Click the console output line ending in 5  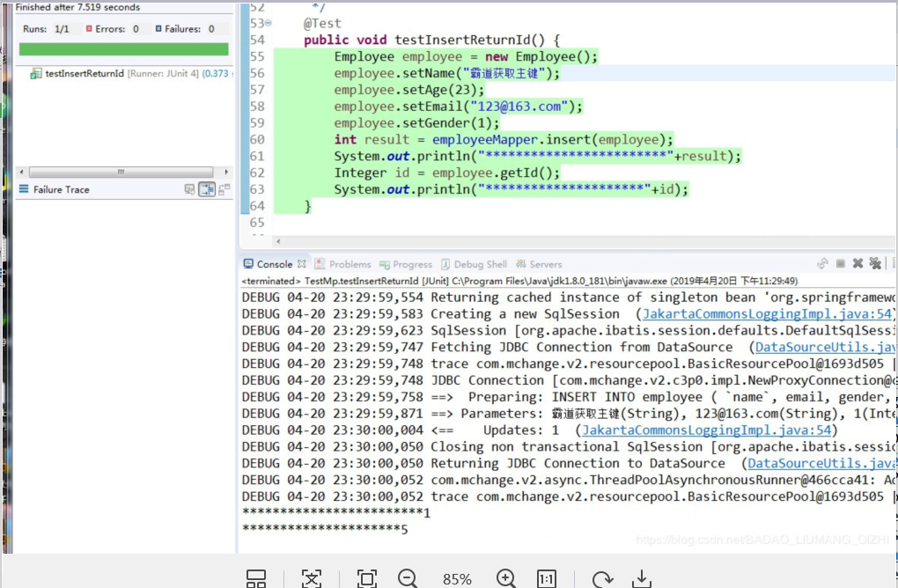tap(325, 529)
